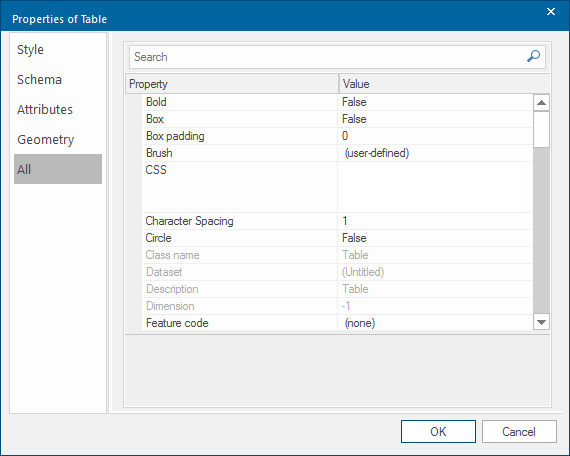Edit the Bold value False
Viewport: 570px width, 456px height.
pos(435,102)
